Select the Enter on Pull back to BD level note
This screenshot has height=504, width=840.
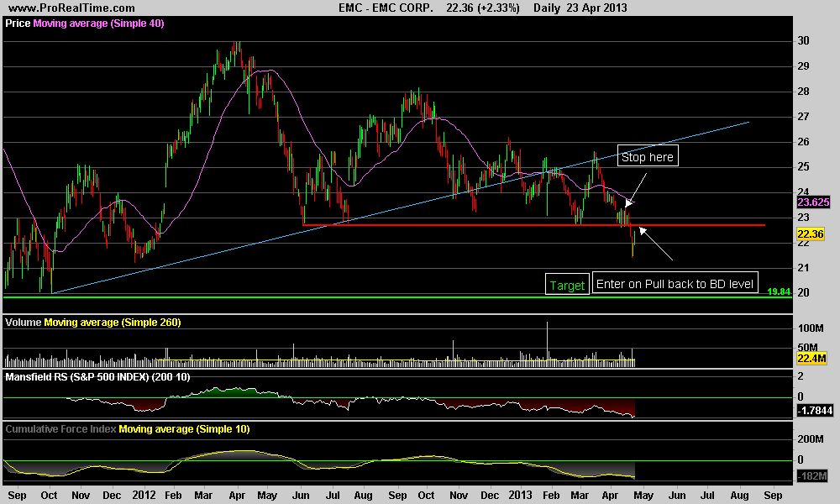coord(675,283)
